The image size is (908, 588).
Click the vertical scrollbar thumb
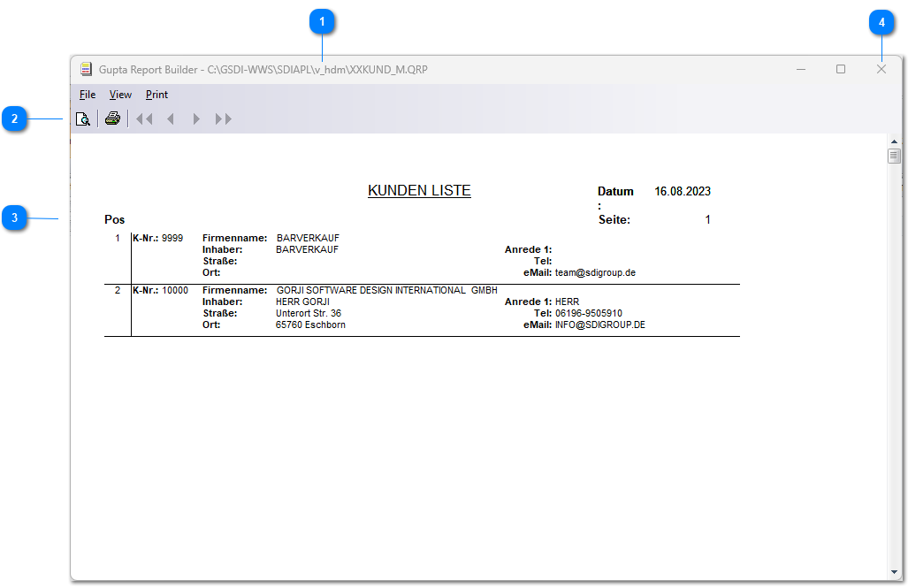coord(894,156)
